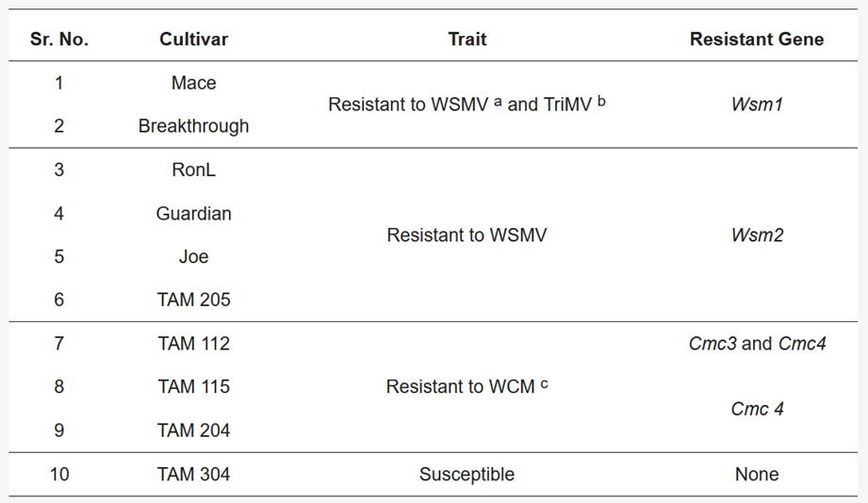Screen dimensions: 868x503
Task: Select the Wsm2 gene cell
Action: [x=757, y=235]
